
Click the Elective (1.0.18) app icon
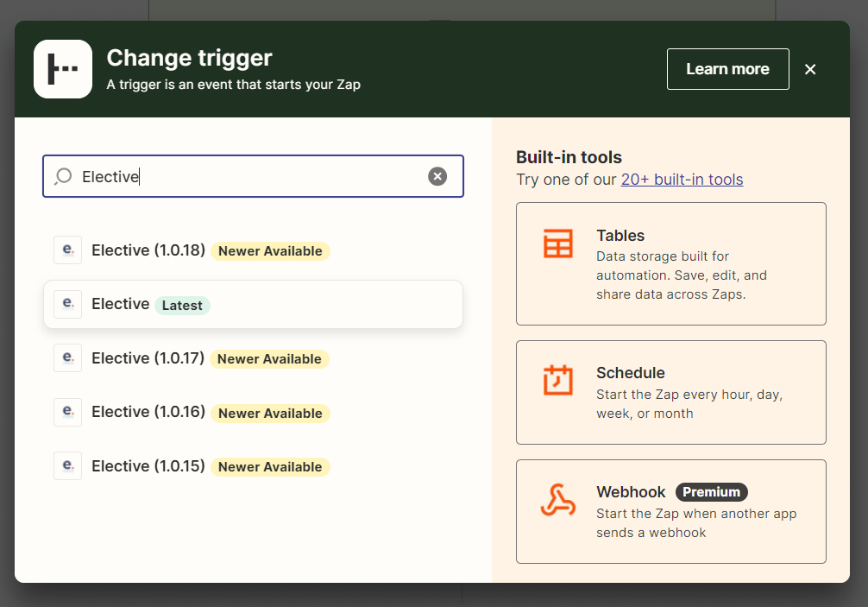coord(67,250)
